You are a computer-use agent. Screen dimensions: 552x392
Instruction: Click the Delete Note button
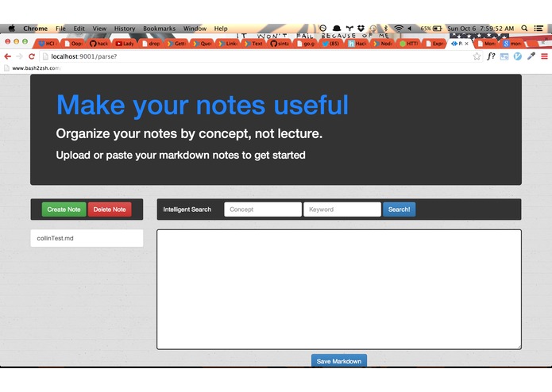point(110,209)
